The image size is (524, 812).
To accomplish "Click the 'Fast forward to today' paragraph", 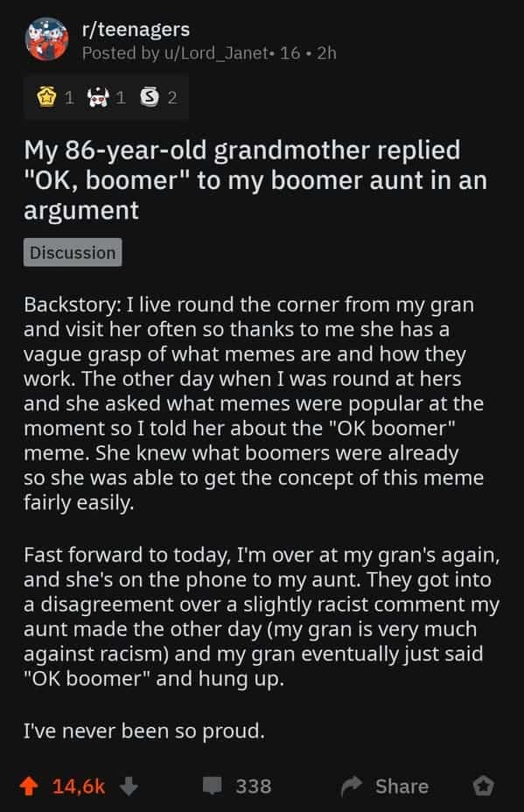I will pyautogui.click(x=262, y=617).
